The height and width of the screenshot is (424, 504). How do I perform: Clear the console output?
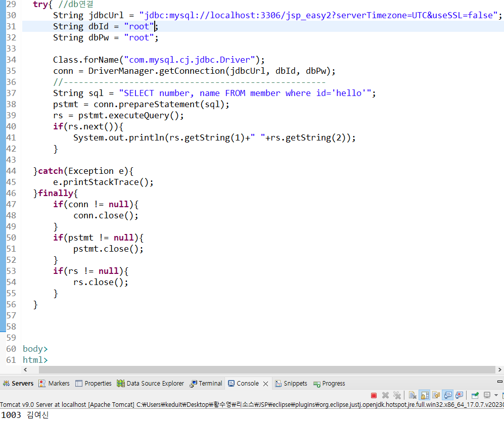(x=413, y=395)
